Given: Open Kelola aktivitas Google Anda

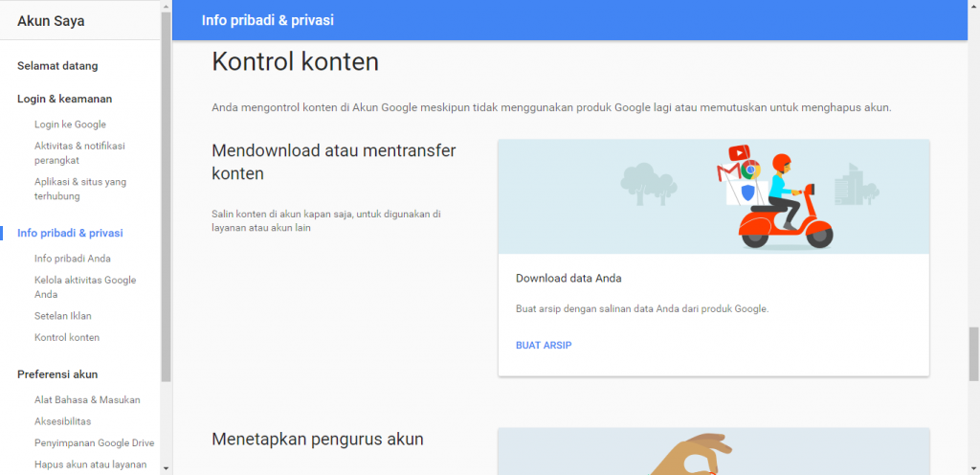Looking at the screenshot, I should pyautogui.click(x=84, y=287).
